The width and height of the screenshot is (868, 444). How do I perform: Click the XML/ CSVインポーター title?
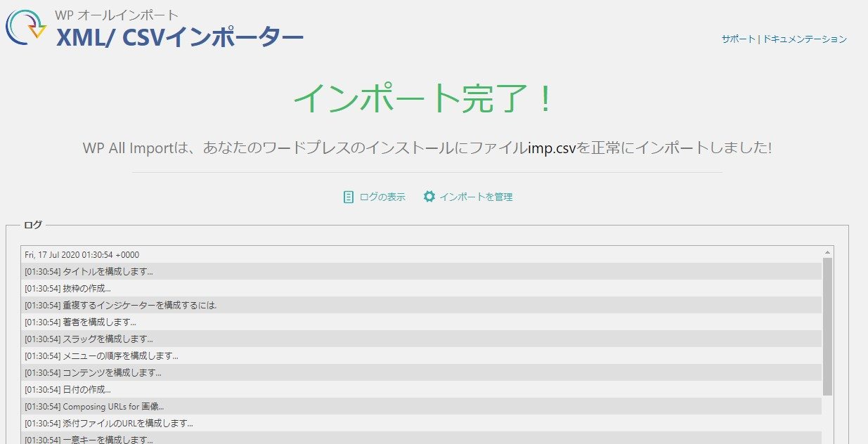click(180, 38)
